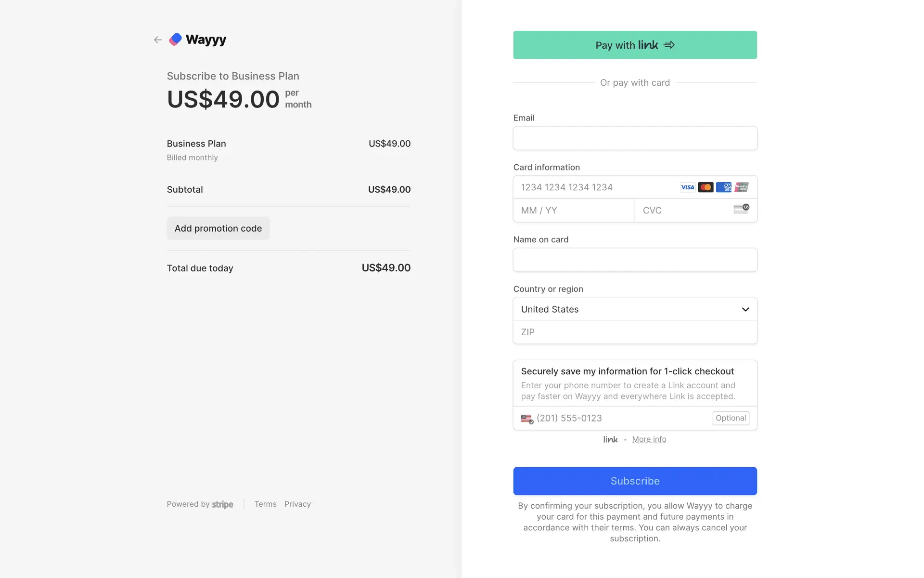Screen dimensions: 924x578
Task: Click the back arrow beside Wayyy
Action: (158, 40)
